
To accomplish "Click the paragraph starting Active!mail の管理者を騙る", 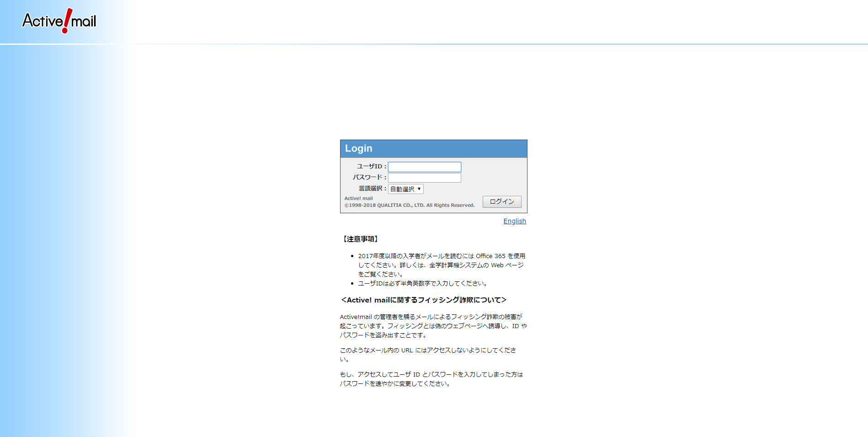I will click(433, 326).
